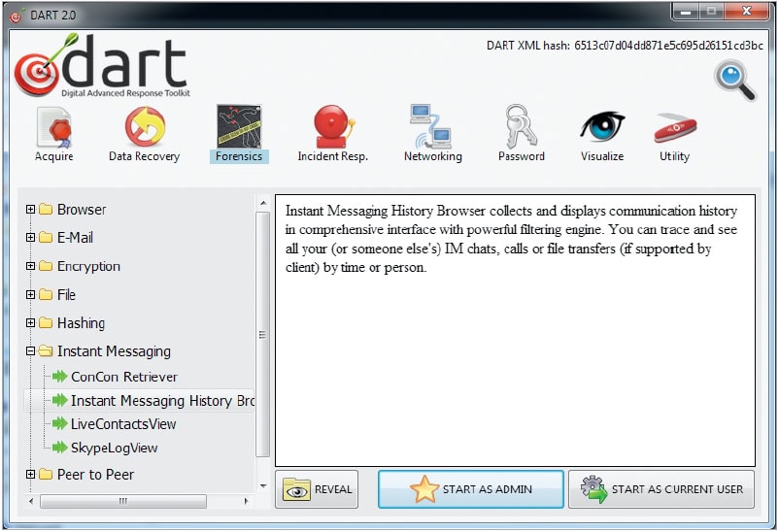Select the File folder label
779x532 pixels.
[x=66, y=295]
